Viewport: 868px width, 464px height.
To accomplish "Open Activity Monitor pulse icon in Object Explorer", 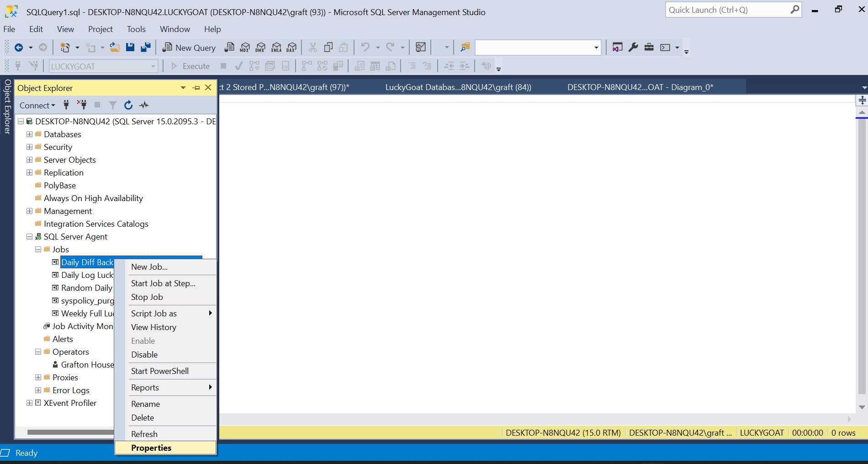I will click(x=144, y=105).
